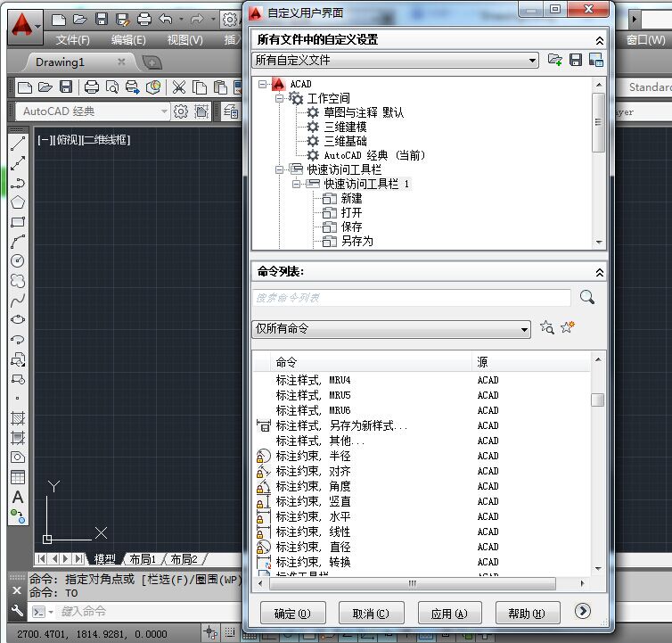The width and height of the screenshot is (672, 643).
Task: Select the 三维基础 workspace item
Action: [x=345, y=141]
